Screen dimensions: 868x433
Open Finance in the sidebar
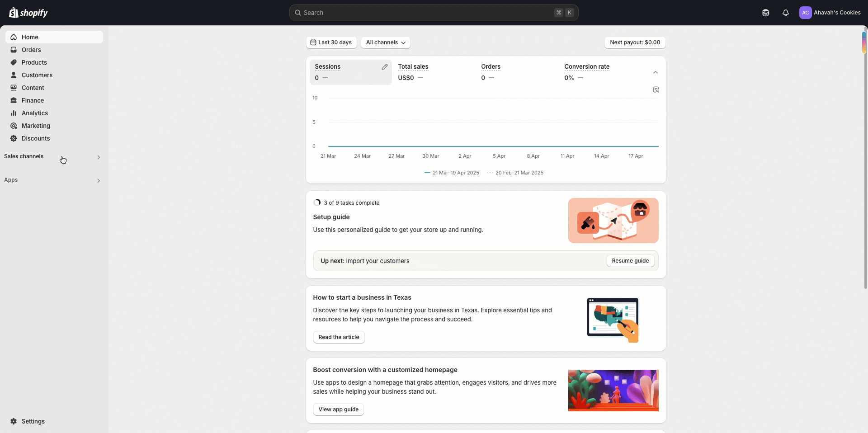coord(54,100)
